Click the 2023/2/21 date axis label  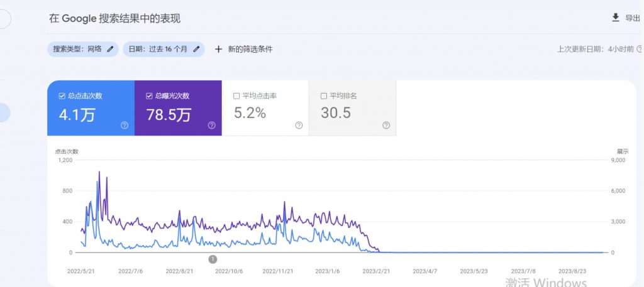pos(376,271)
